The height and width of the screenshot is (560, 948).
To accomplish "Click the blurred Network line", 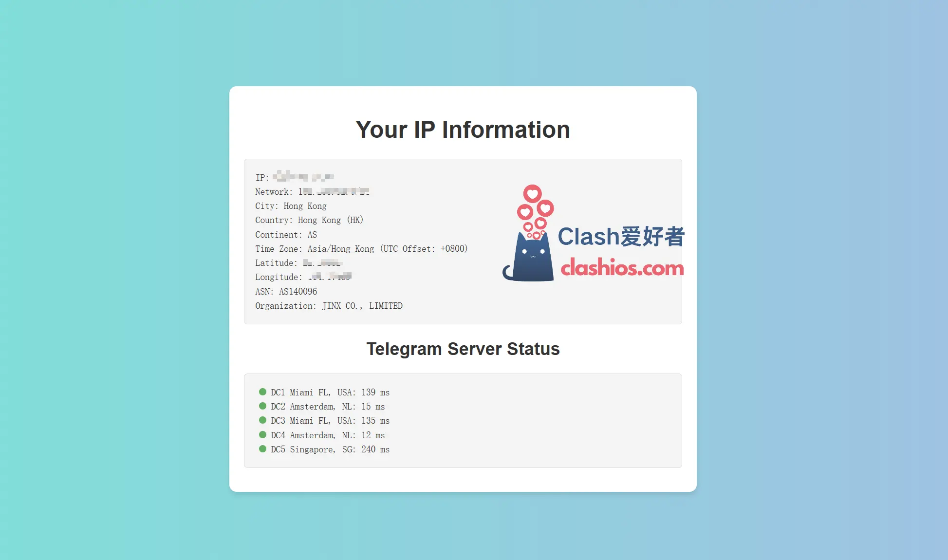I will [312, 192].
